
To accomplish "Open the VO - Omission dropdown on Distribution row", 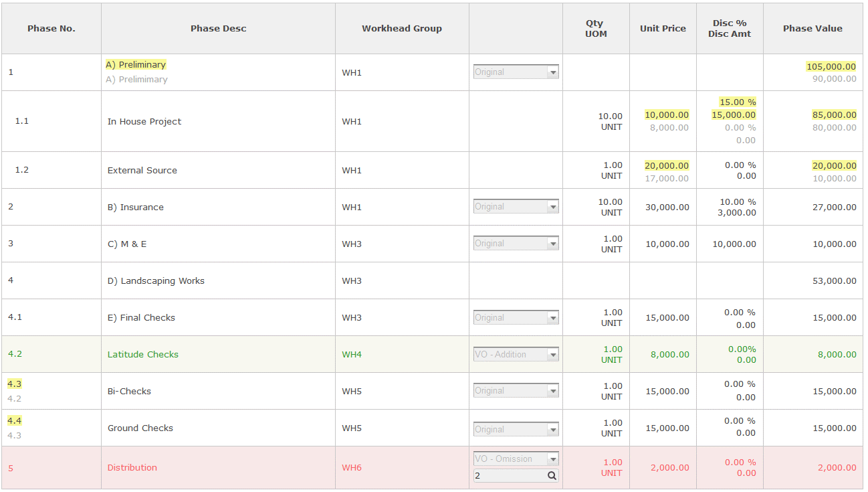I will tap(515, 459).
